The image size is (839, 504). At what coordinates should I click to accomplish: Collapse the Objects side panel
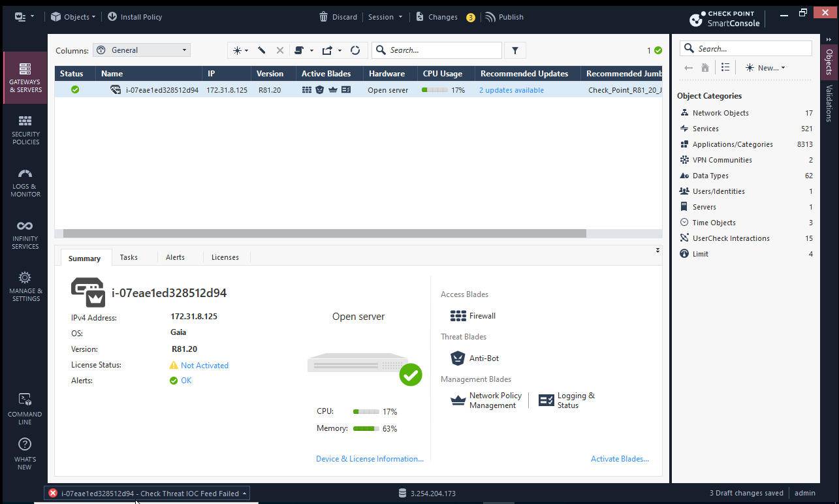(829, 40)
